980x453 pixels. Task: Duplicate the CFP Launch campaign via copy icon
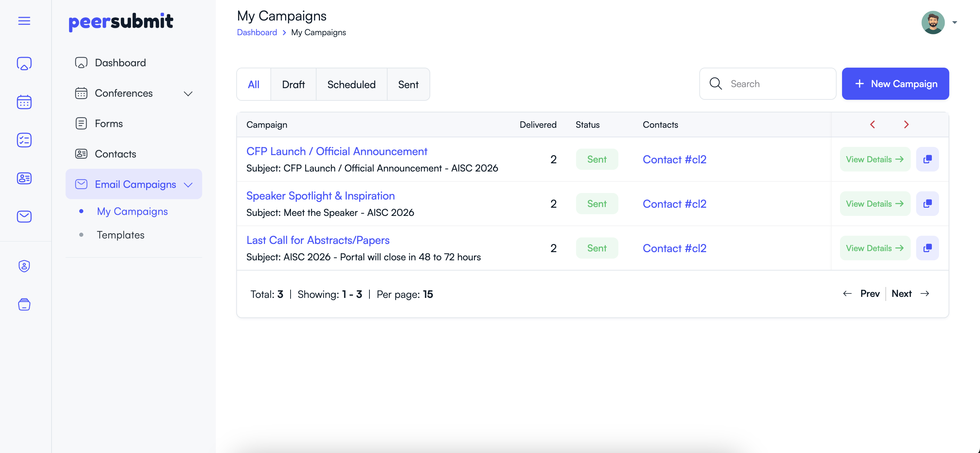(927, 159)
